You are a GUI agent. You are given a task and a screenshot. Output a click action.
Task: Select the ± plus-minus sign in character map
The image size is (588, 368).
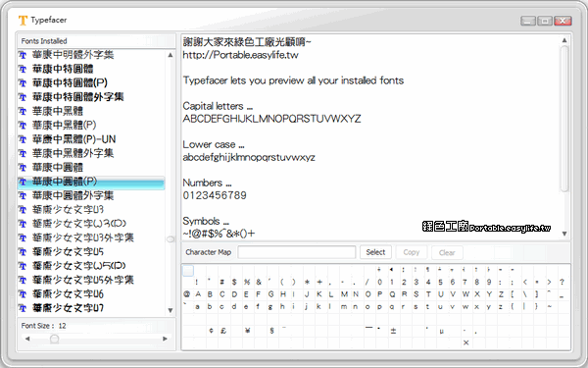tap(393, 331)
